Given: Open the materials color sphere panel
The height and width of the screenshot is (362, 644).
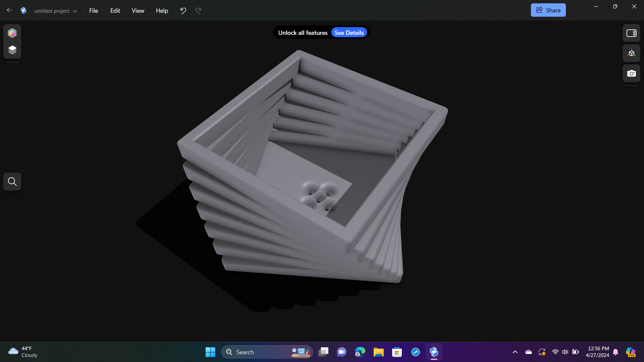Looking at the screenshot, I should tap(12, 33).
